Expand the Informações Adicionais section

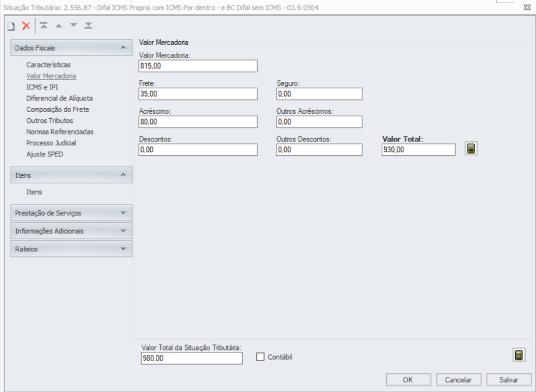[x=72, y=231]
